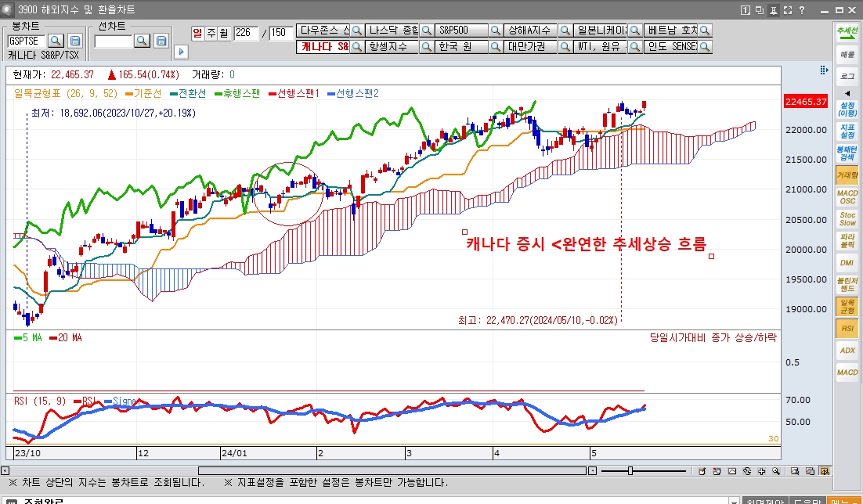The image size is (863, 504).
Task: Open the chart options grip menu icon
Action: tap(823, 70)
